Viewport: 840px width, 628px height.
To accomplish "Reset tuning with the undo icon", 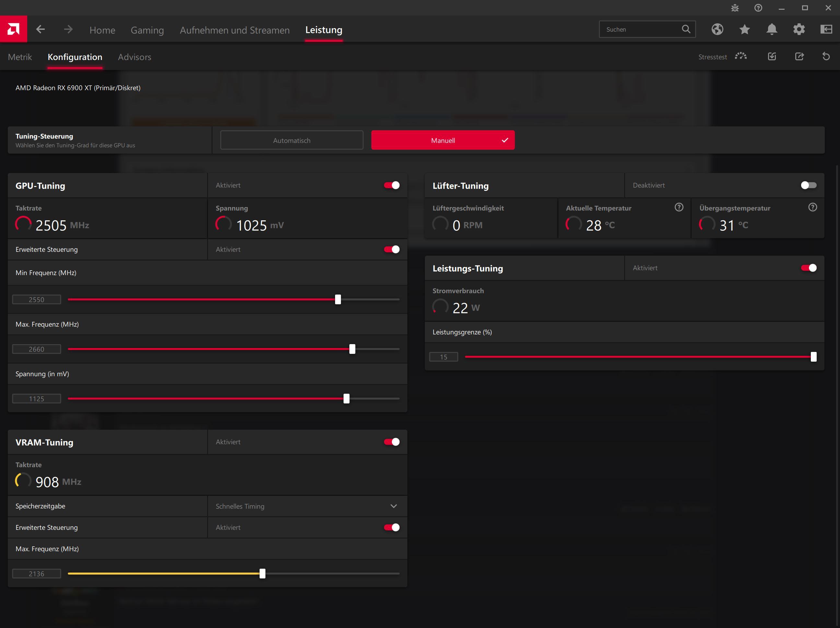I will pos(826,57).
